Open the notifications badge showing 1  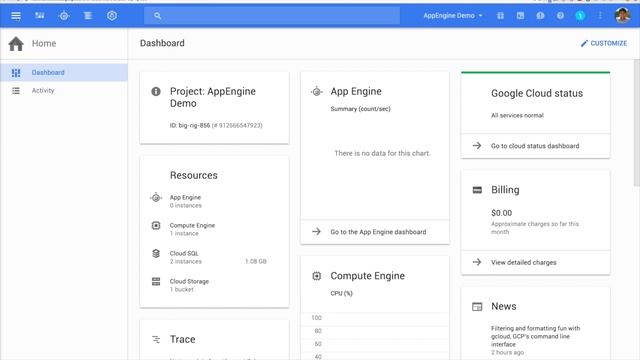tap(580, 16)
